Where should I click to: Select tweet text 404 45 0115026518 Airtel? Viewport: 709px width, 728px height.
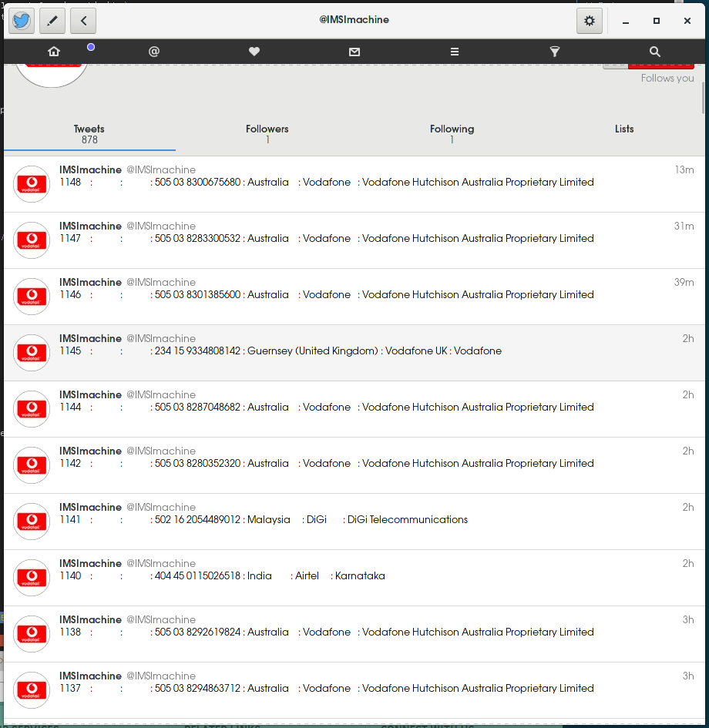(223, 575)
